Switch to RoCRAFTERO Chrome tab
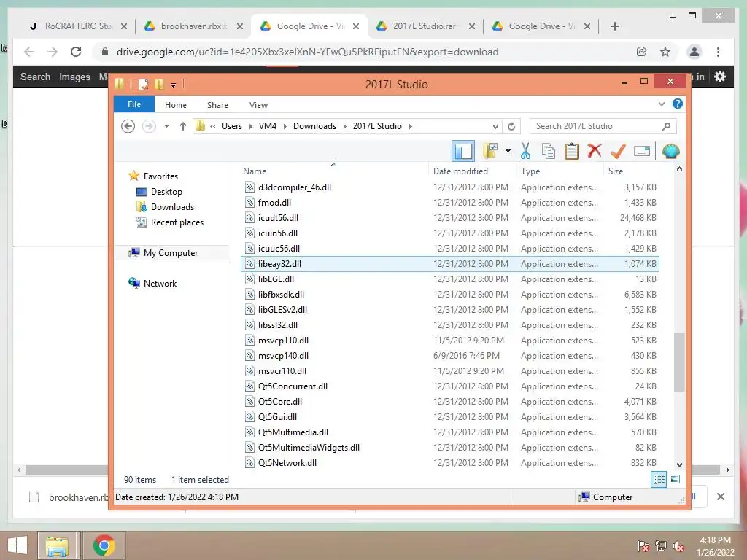The height and width of the screenshot is (560, 747). coord(78,26)
